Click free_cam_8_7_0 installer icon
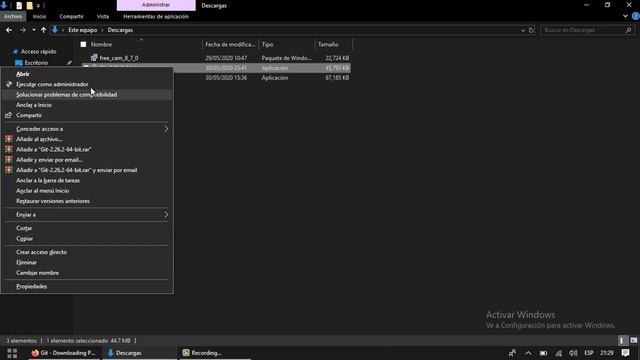The image size is (640, 360). tap(94, 58)
